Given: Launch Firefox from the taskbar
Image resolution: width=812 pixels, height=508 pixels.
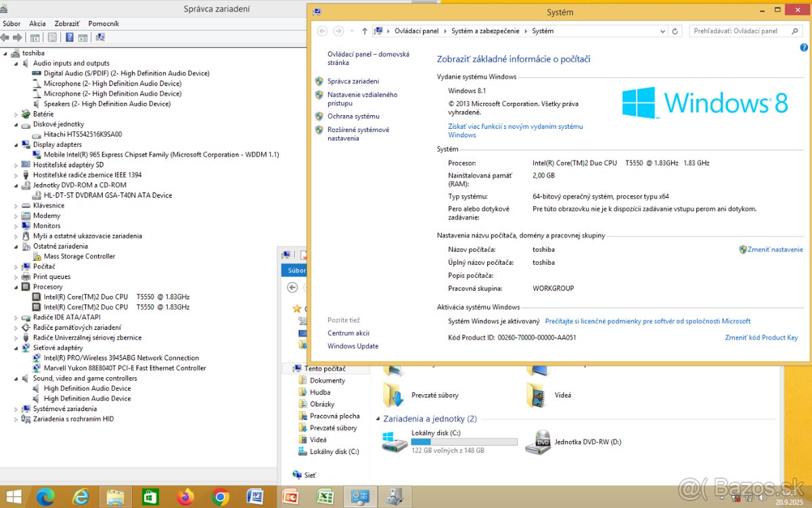Looking at the screenshot, I should point(185,496).
